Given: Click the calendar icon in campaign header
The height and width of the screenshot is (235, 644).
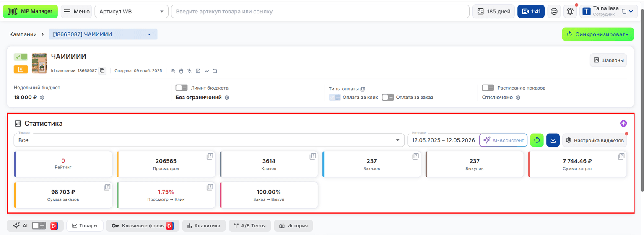Looking at the screenshot, I should (x=215, y=71).
